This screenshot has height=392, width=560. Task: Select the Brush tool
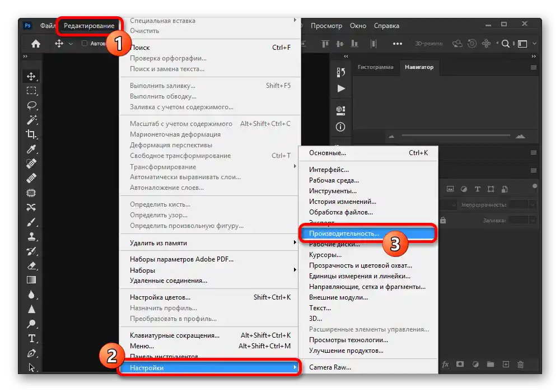[x=31, y=222]
